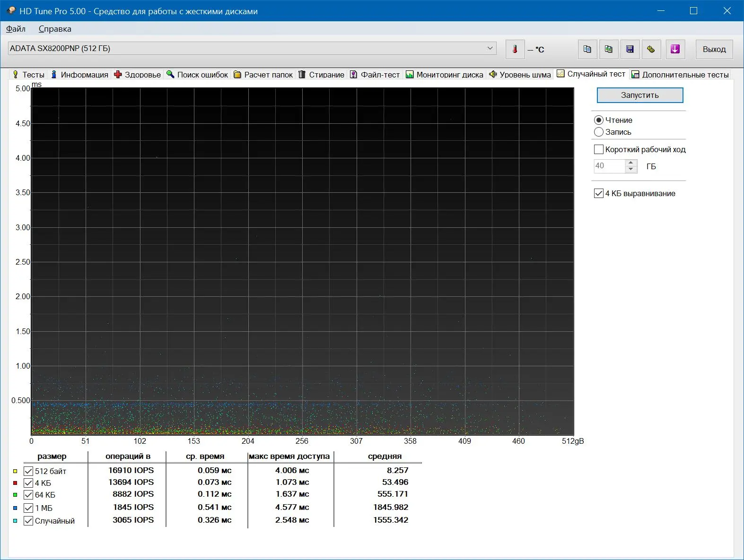Click the copy text to clipboard icon

click(x=587, y=49)
